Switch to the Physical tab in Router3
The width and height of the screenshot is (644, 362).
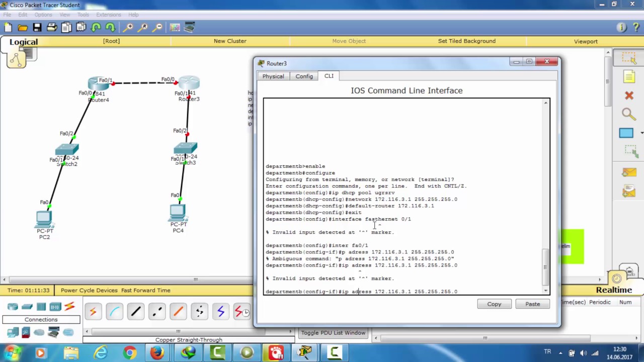point(273,76)
